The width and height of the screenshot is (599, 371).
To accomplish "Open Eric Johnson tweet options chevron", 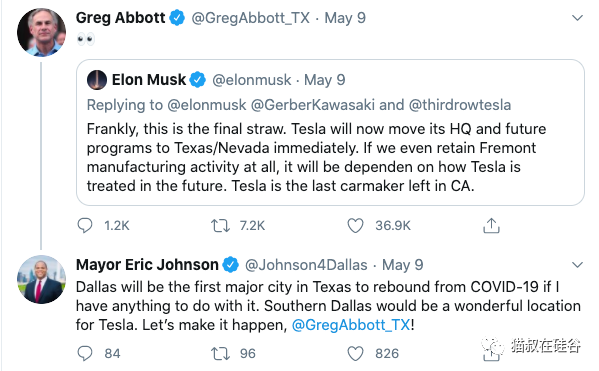I will 577,264.
